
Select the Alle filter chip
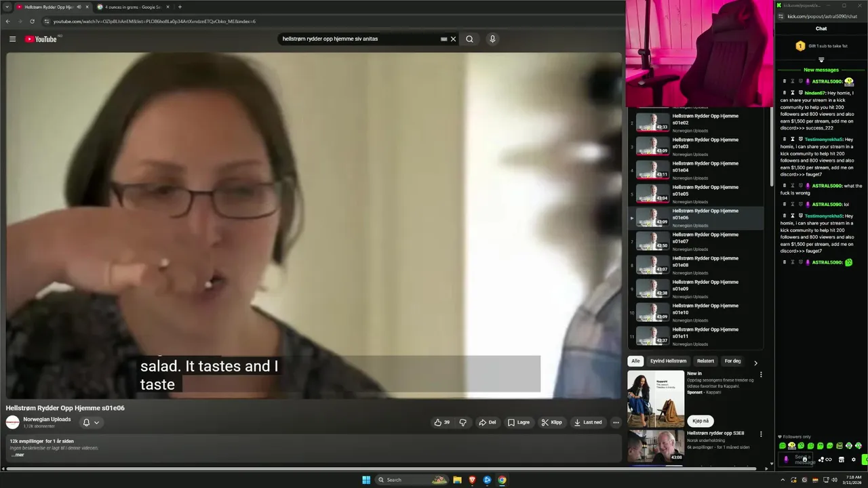tap(635, 361)
